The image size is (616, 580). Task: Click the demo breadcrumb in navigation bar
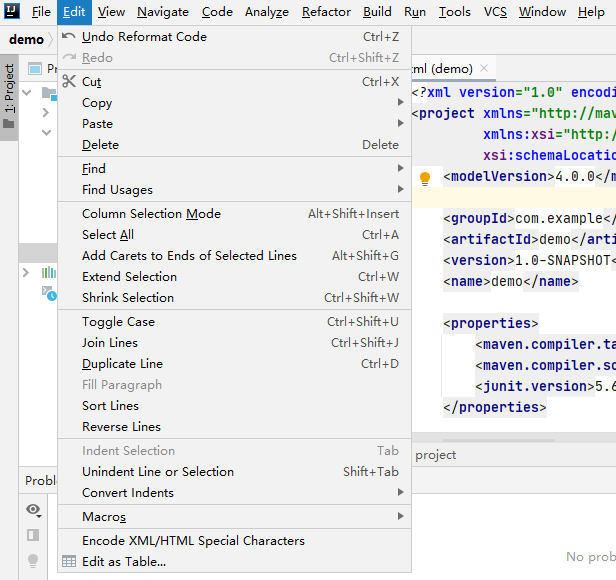(x=26, y=39)
